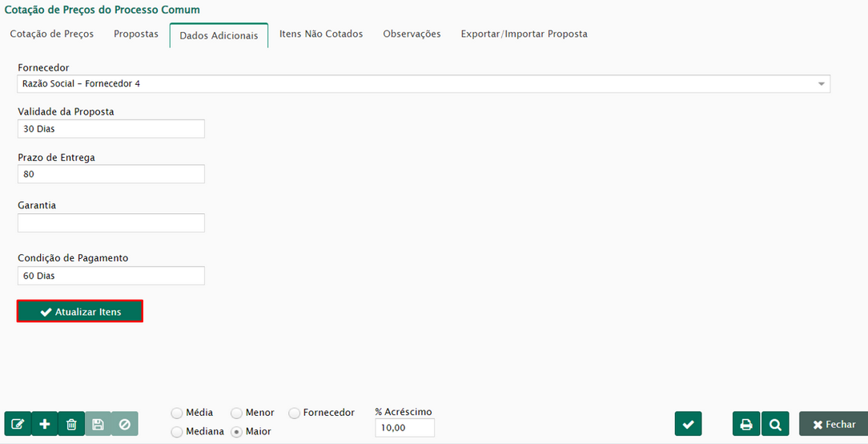The height and width of the screenshot is (444, 868).
Task: Click the Atualizar Itens button
Action: click(x=80, y=312)
